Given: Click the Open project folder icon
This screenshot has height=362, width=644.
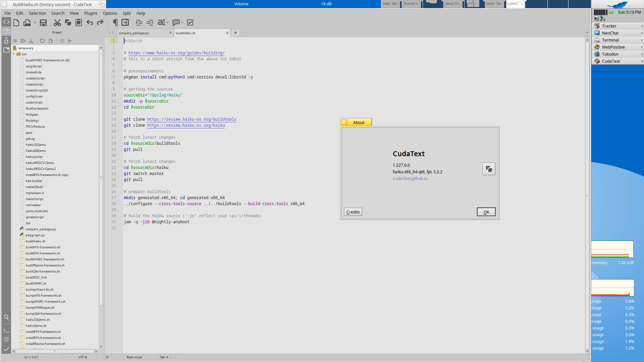Looking at the screenshot, I should point(23,41).
